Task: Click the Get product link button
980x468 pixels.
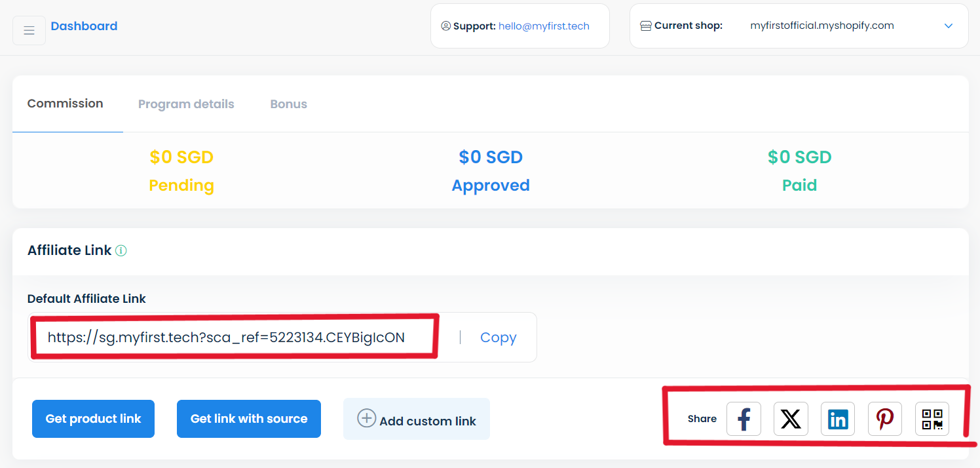Action: point(93,419)
